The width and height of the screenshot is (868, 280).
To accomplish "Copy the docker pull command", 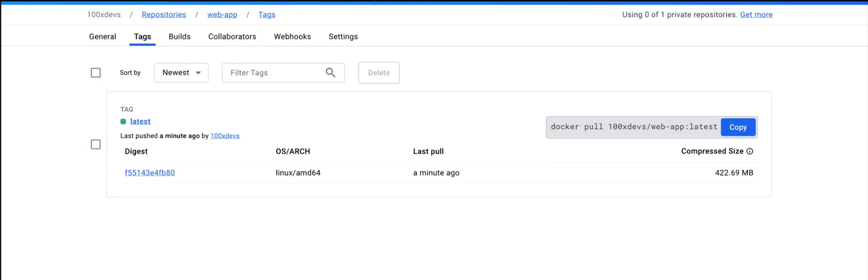I will [738, 127].
